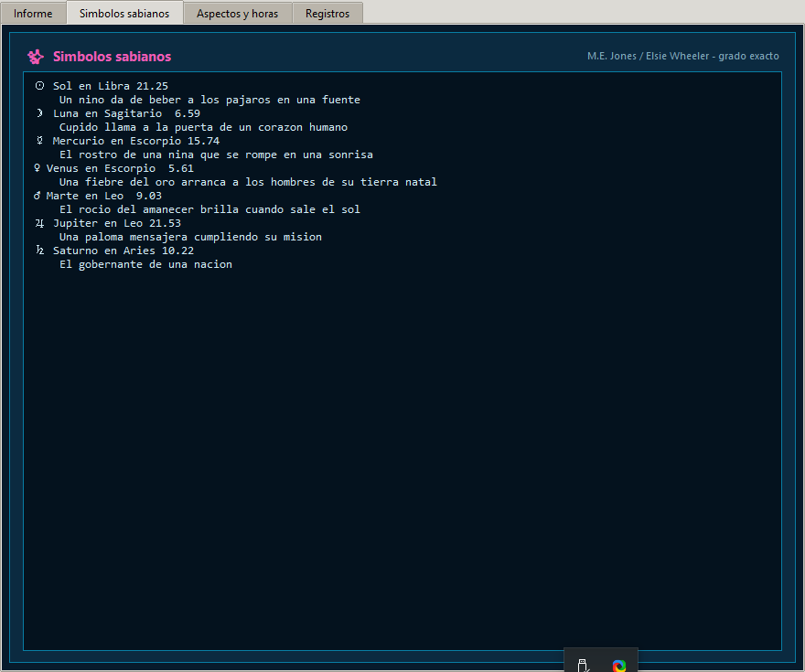Go to the Registros tab
Image resolution: width=805 pixels, height=672 pixels.
tap(327, 14)
